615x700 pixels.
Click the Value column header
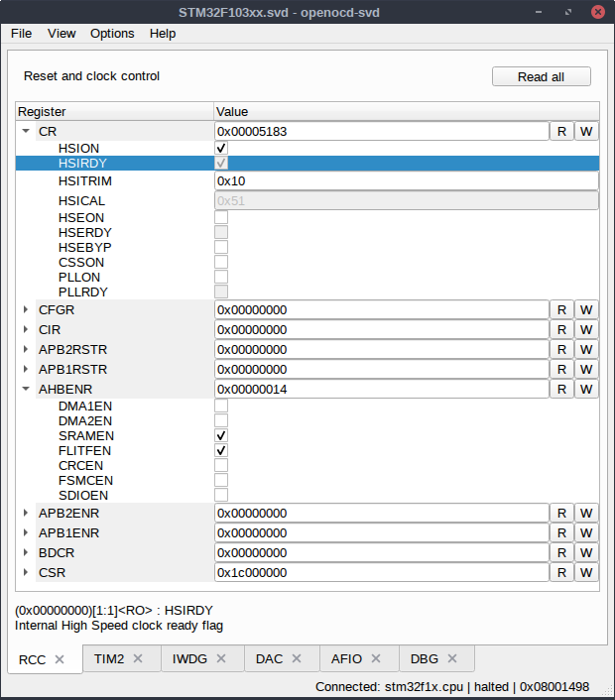[x=407, y=112]
